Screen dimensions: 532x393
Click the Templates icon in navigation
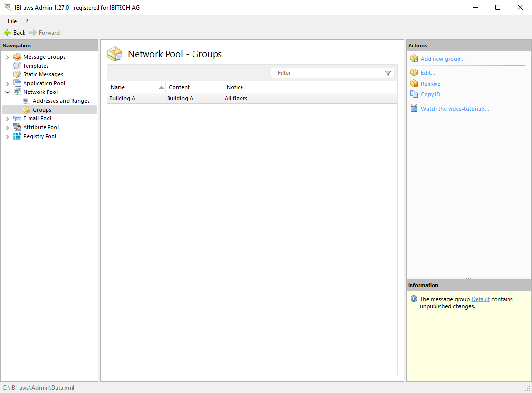pyautogui.click(x=17, y=66)
